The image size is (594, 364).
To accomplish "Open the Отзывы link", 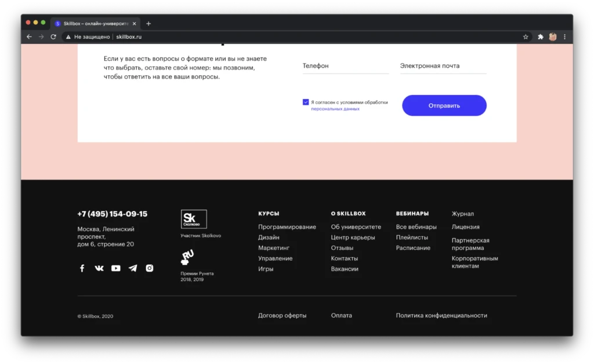I will coord(342,248).
